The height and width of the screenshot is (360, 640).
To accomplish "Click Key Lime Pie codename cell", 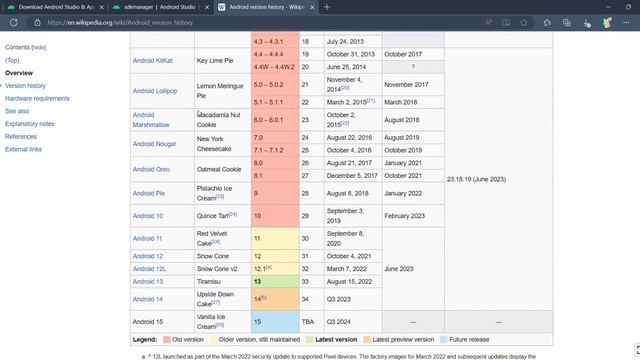I will 223,60.
